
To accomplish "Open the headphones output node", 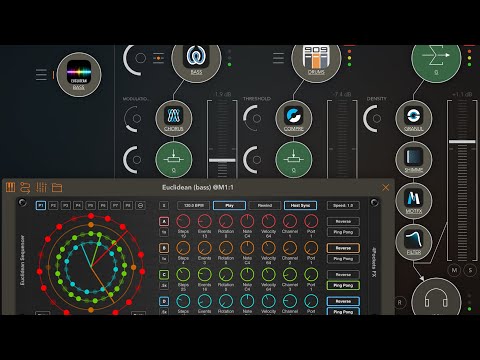I will [436, 298].
